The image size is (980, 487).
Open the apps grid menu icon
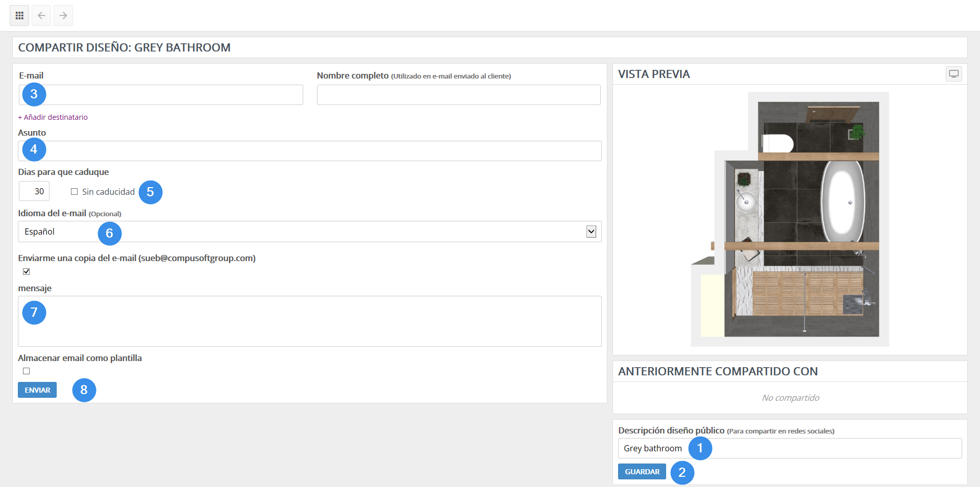pos(19,15)
